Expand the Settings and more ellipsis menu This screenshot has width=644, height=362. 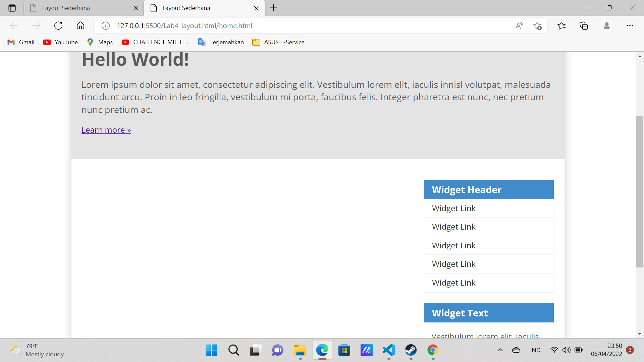coord(630,26)
